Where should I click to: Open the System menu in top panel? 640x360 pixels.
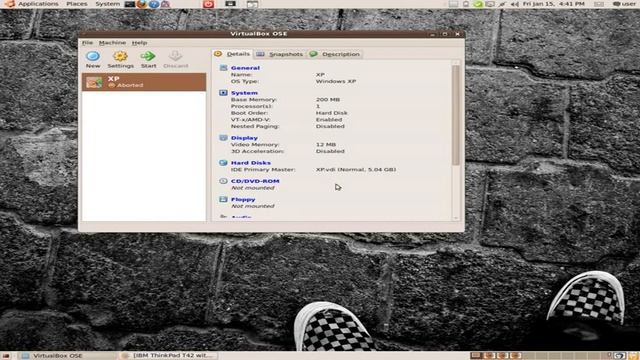point(107,4)
